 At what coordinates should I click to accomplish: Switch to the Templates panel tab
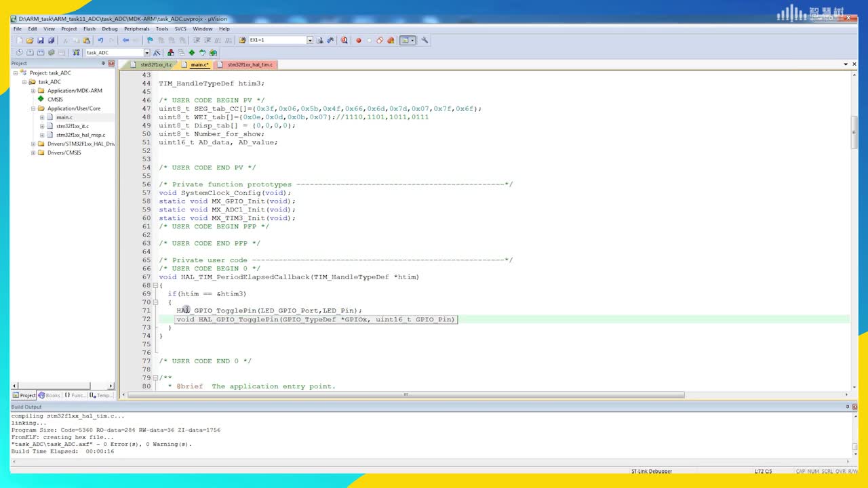pos(101,395)
